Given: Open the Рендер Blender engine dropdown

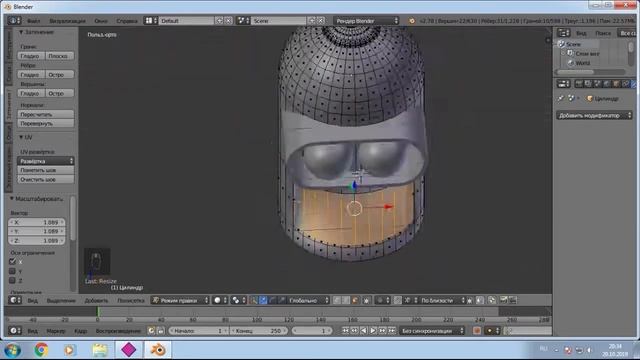Looking at the screenshot, I should (366, 20).
